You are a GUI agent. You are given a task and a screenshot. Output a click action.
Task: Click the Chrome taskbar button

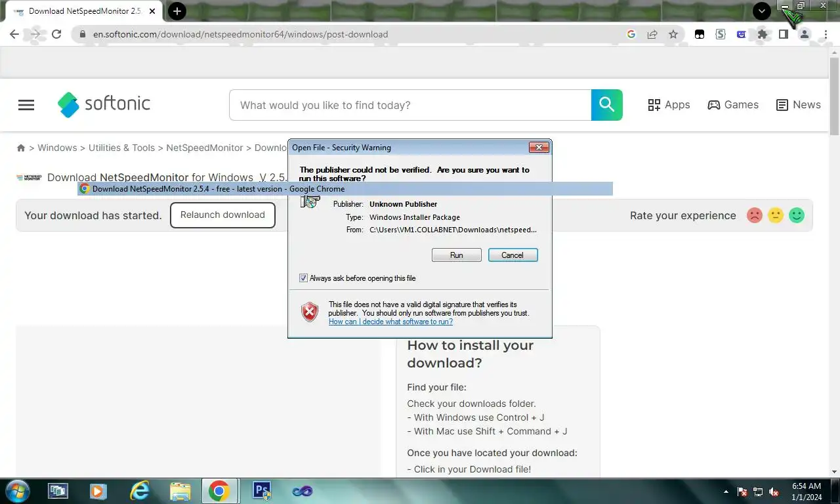(x=219, y=491)
